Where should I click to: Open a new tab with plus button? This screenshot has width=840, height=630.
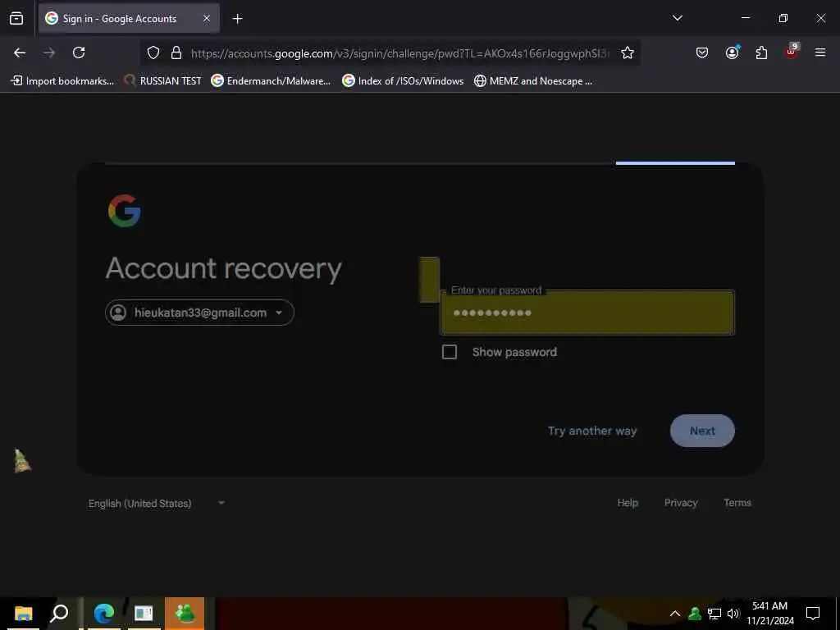(x=237, y=19)
